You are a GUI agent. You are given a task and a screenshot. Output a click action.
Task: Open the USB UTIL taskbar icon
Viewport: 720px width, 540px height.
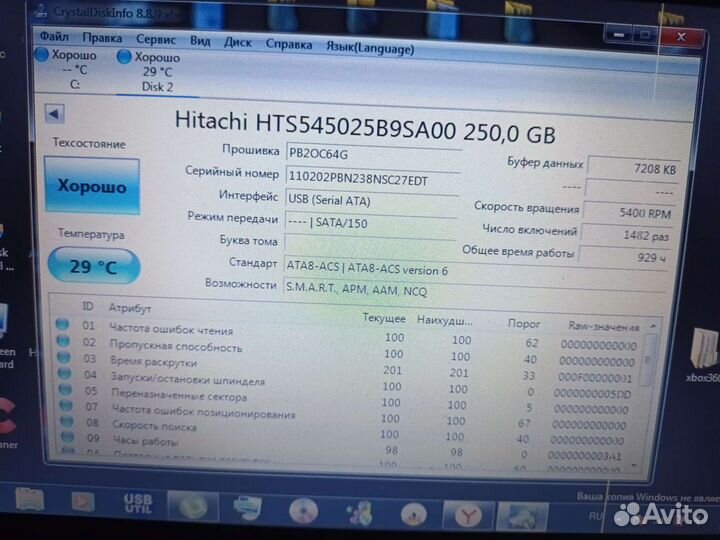click(138, 503)
